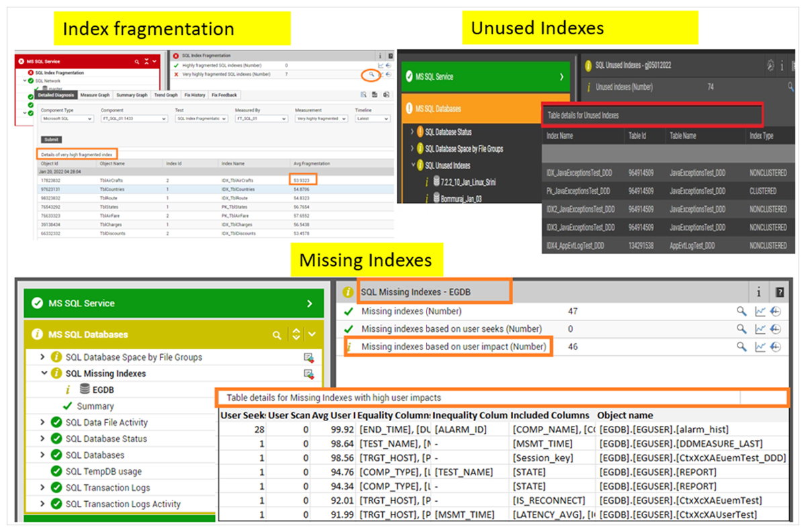
Task: Click down chevron in MS SQL Databases yellow header
Action: 313,335
